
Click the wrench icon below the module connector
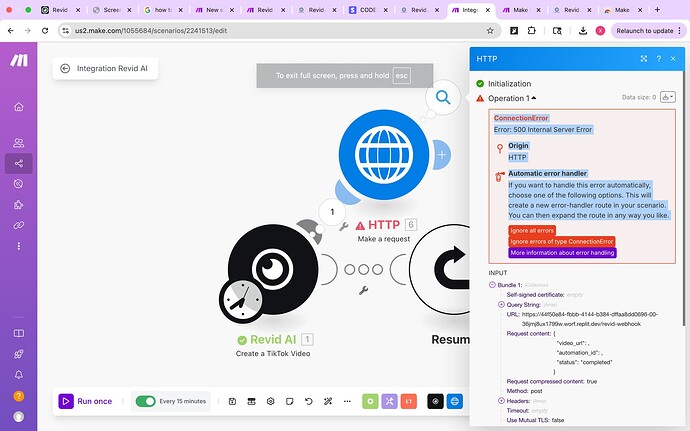(363, 290)
